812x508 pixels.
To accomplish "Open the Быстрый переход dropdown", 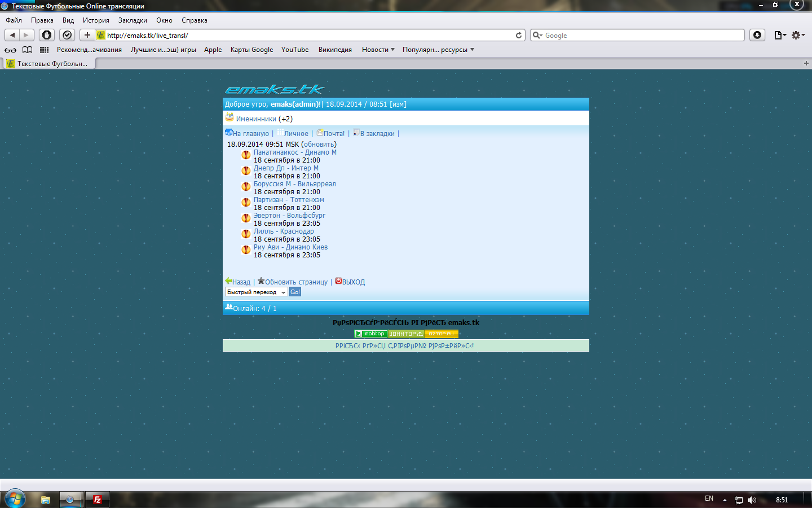I will click(257, 292).
